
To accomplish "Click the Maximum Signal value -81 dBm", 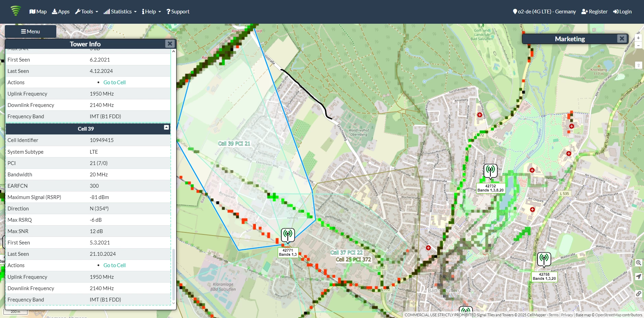I will (x=100, y=197).
